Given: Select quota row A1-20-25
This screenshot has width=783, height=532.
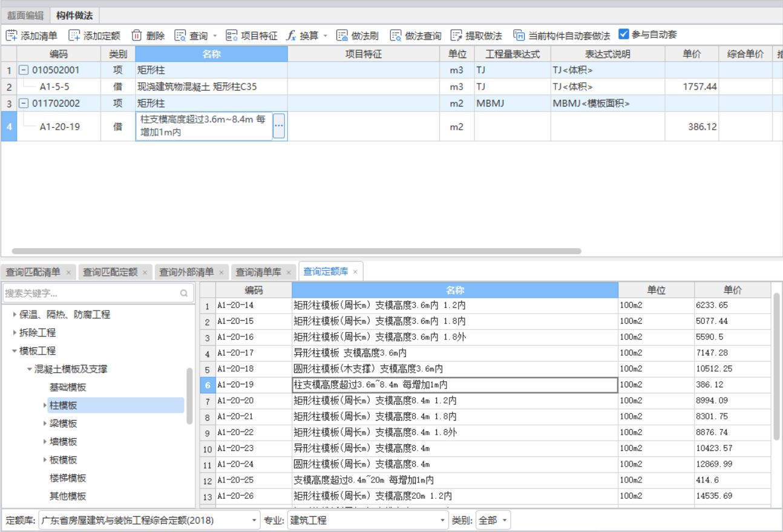Looking at the screenshot, I should [485, 480].
